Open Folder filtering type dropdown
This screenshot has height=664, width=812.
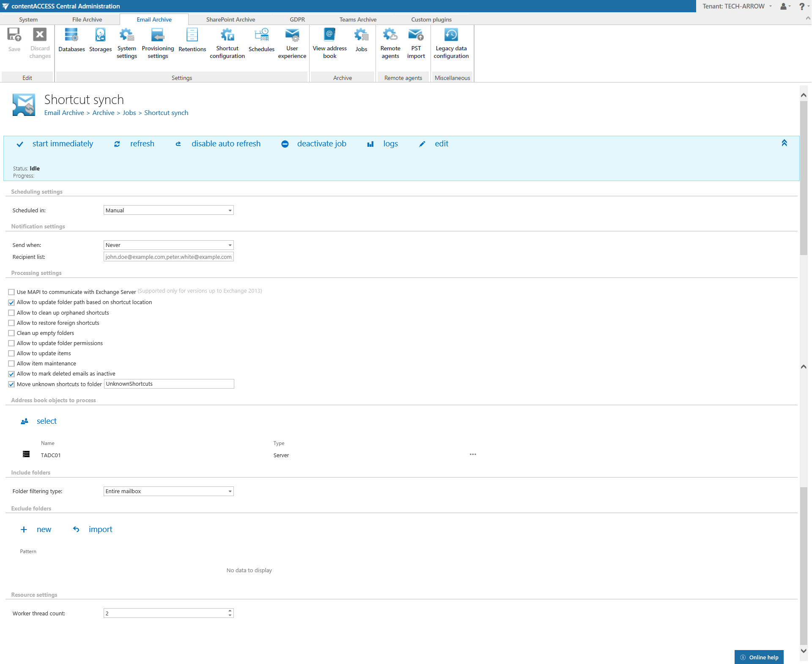coord(168,491)
